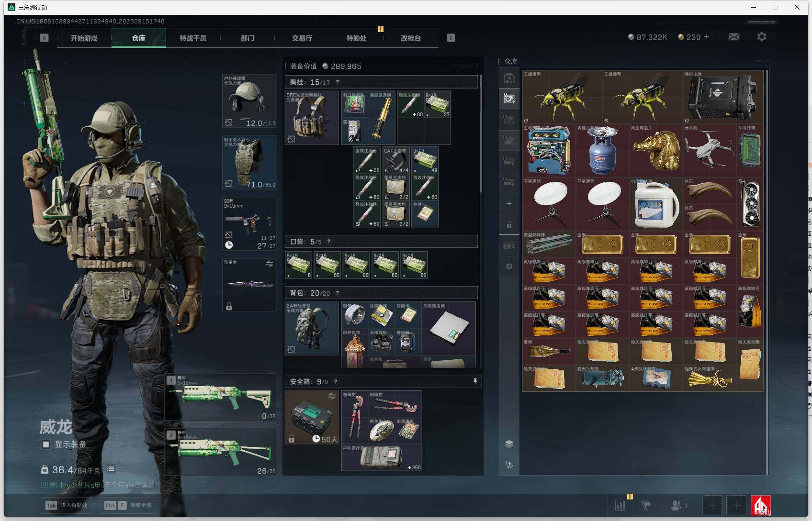The width and height of the screenshot is (812, 521).
Task: Open settings via the gear icon
Action: point(762,37)
